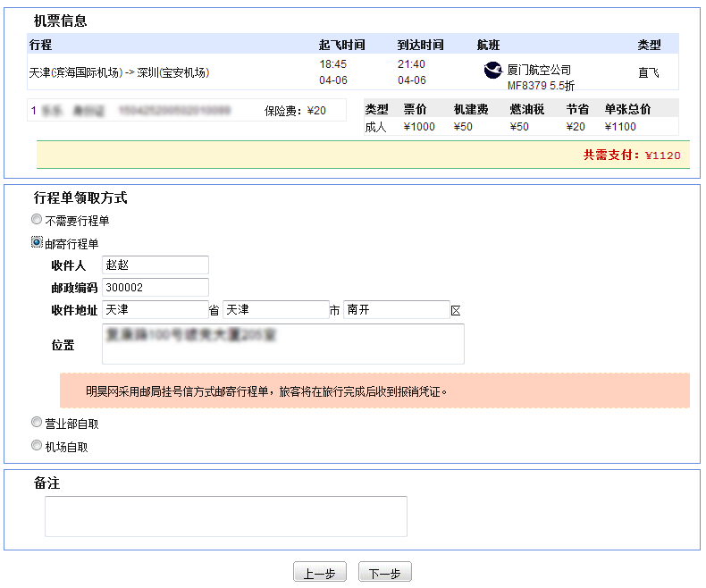Select the 不需要行程单 radio option
Image resolution: width=706 pixels, height=588 pixels.
tap(37, 219)
